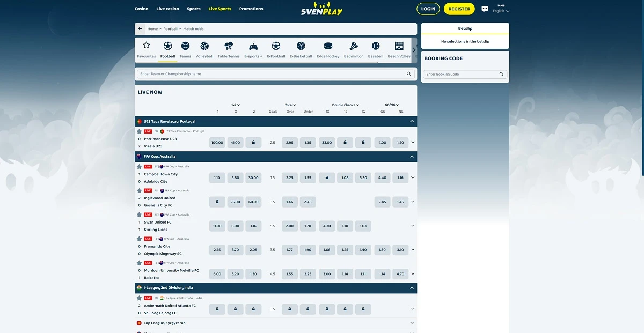Favourite the Fremantle City vs Olympic Kingsway match
Image resolution: width=644 pixels, height=333 pixels.
[x=140, y=239]
